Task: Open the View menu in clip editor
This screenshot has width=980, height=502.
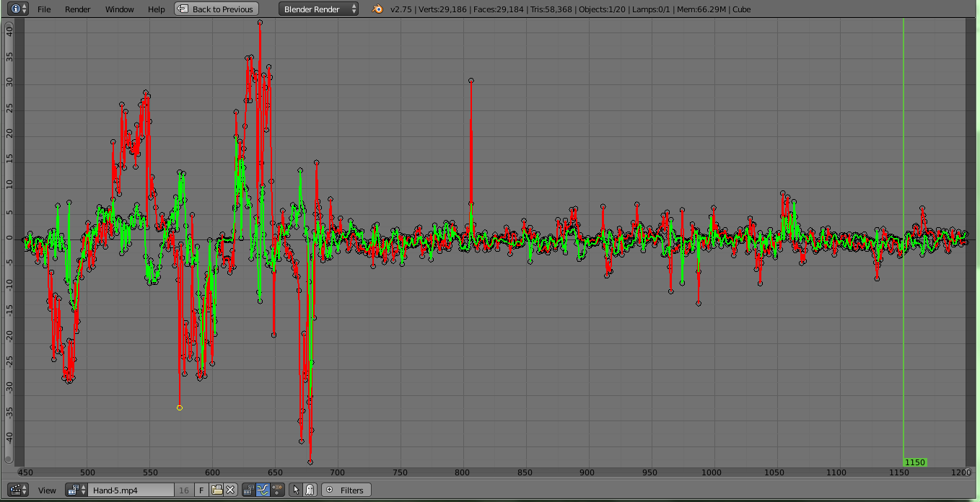Action: (47, 490)
